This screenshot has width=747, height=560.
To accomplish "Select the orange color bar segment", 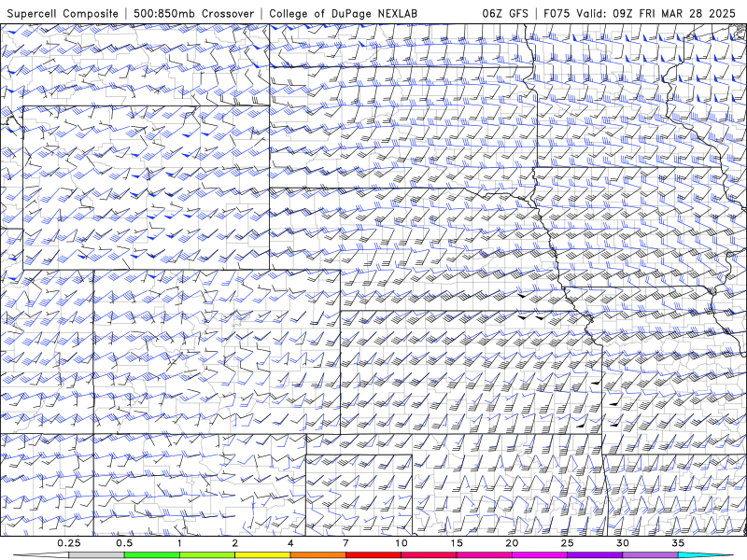I will [317, 555].
